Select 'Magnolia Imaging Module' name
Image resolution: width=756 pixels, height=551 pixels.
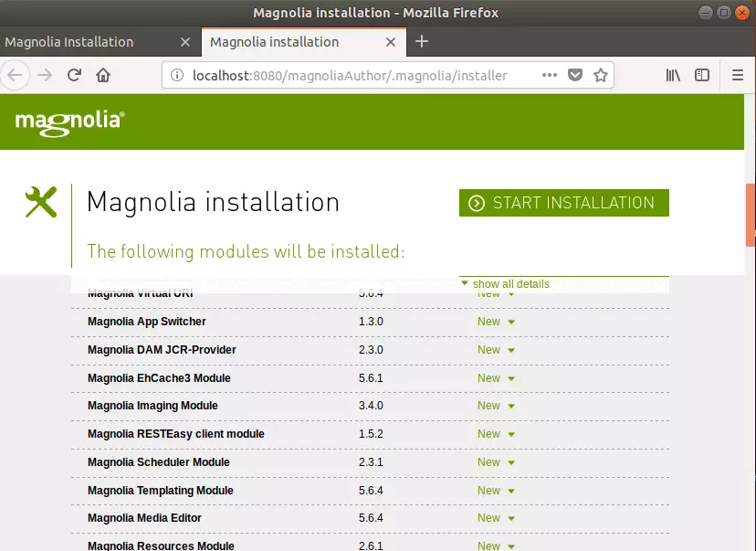pos(152,406)
